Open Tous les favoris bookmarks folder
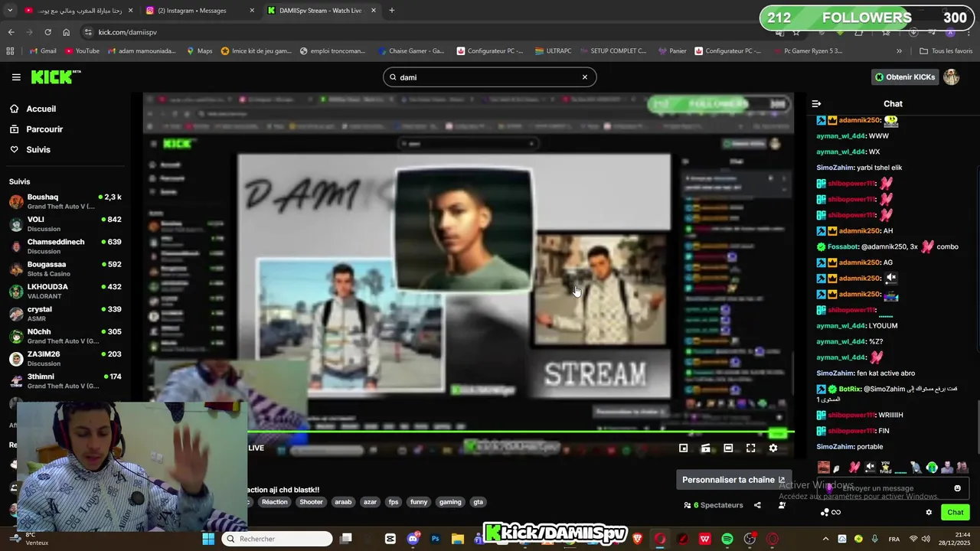This screenshot has height=551, width=980. (x=946, y=51)
